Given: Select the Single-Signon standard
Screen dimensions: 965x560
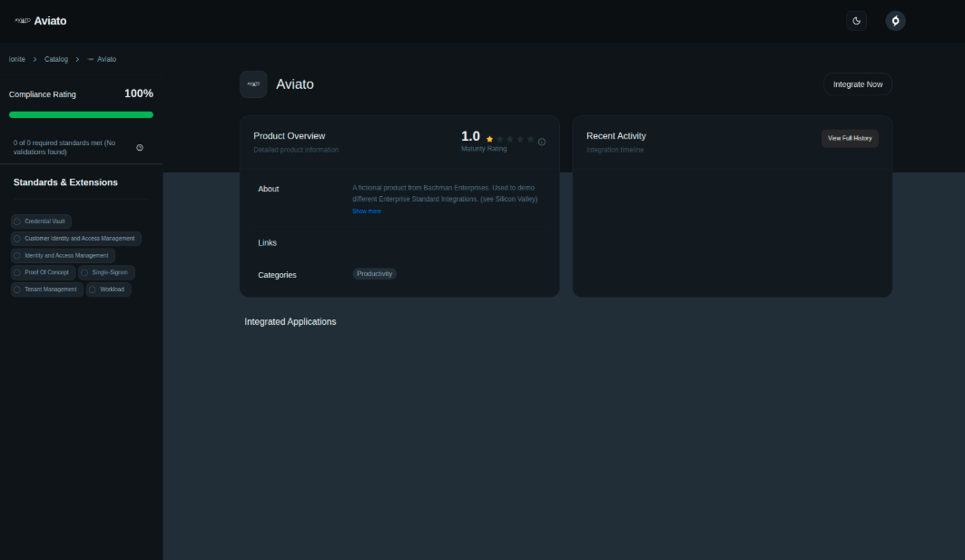Looking at the screenshot, I should [x=106, y=272].
